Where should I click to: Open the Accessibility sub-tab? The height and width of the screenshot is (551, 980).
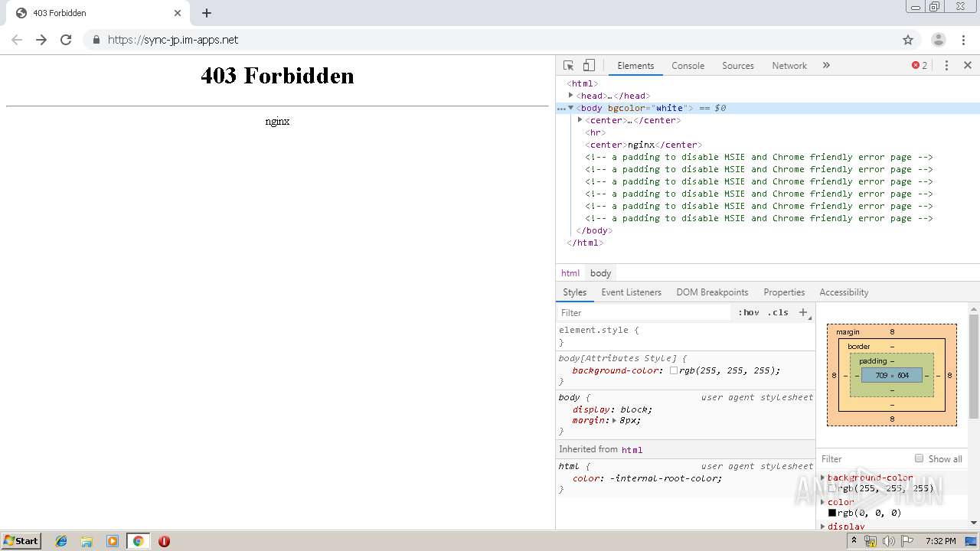pyautogui.click(x=844, y=292)
